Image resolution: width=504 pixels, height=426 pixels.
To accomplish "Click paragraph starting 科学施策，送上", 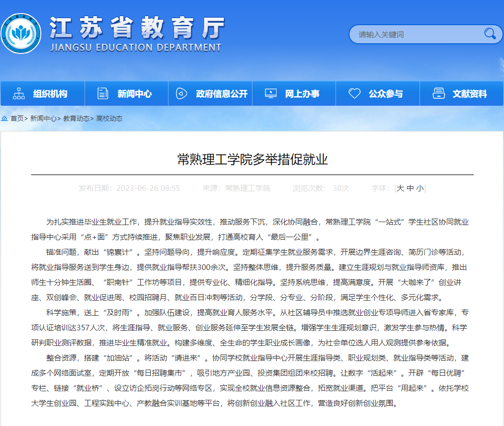I will (x=250, y=327).
